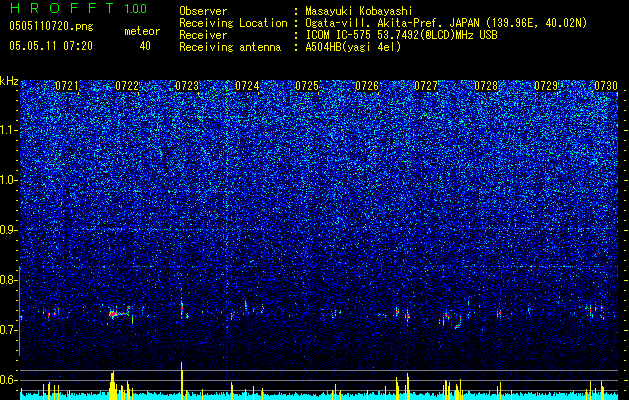This screenshot has height=400, width=629.
Task: Click the 0723 time marker
Action: (187, 86)
